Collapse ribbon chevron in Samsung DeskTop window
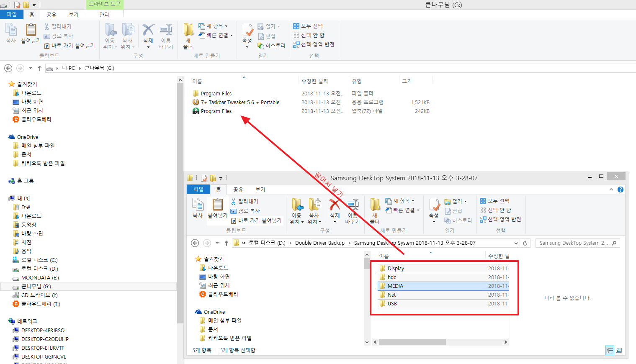The width and height of the screenshot is (636, 364). [x=611, y=190]
